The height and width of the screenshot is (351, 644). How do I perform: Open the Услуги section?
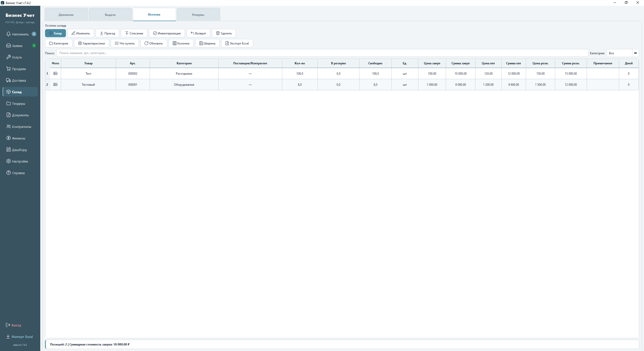click(x=20, y=57)
